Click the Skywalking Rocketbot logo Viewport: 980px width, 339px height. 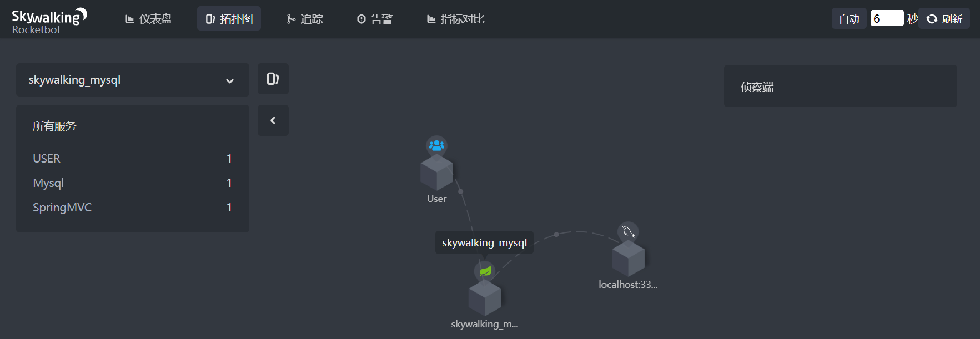[x=49, y=22]
